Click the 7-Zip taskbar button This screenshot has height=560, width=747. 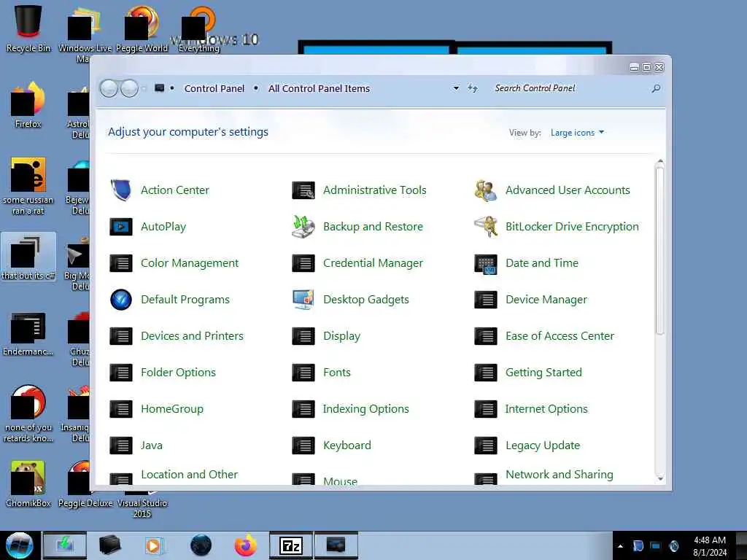(x=290, y=545)
